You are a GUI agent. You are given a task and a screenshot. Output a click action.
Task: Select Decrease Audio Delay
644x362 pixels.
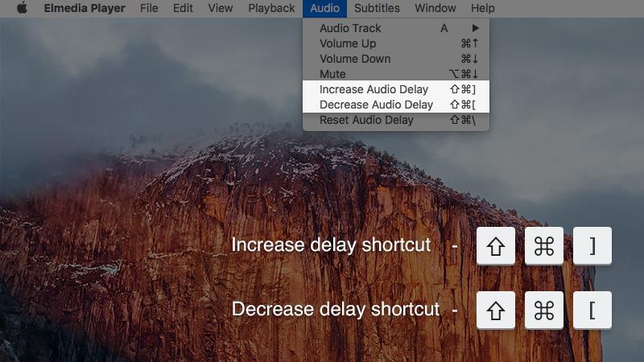click(x=396, y=105)
